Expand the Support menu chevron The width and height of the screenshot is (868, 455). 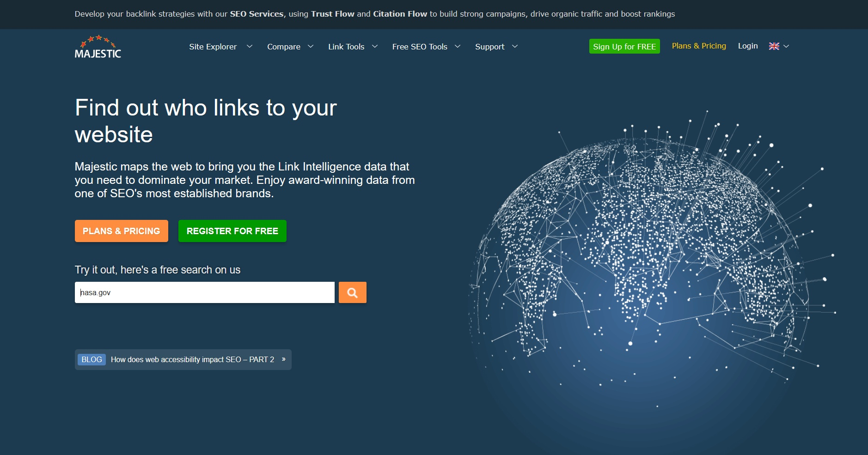515,46
